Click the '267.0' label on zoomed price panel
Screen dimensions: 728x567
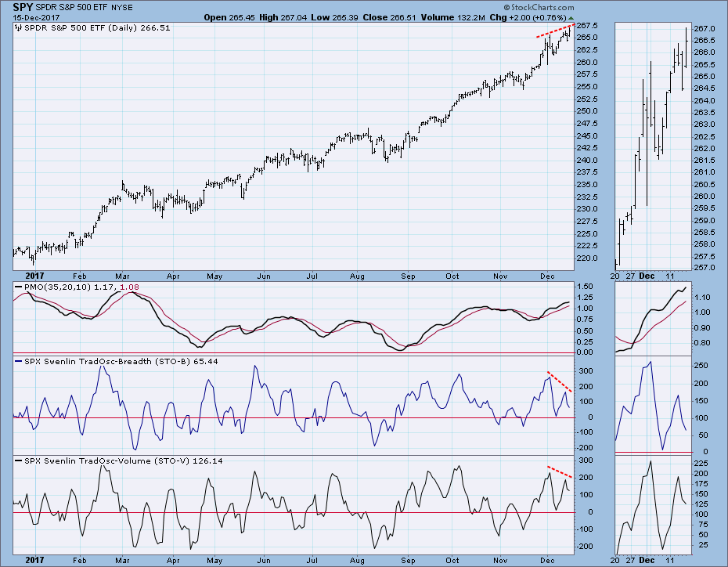pos(705,29)
